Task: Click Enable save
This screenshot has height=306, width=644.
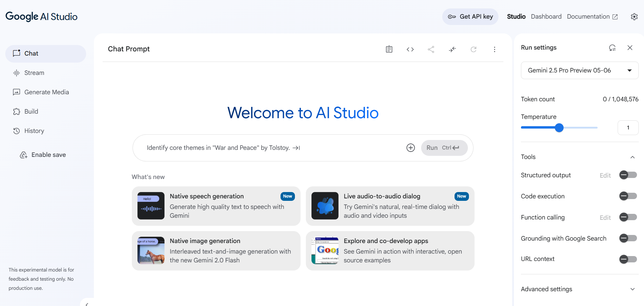Action: click(x=43, y=155)
